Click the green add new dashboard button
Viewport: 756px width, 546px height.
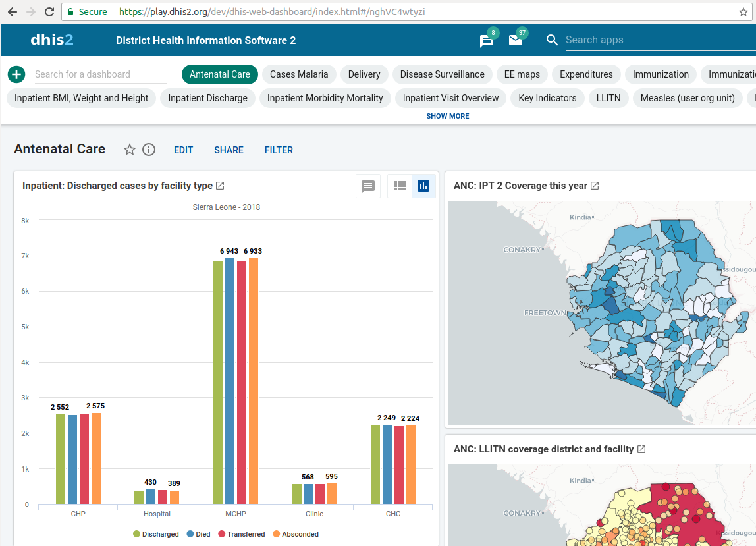16,74
